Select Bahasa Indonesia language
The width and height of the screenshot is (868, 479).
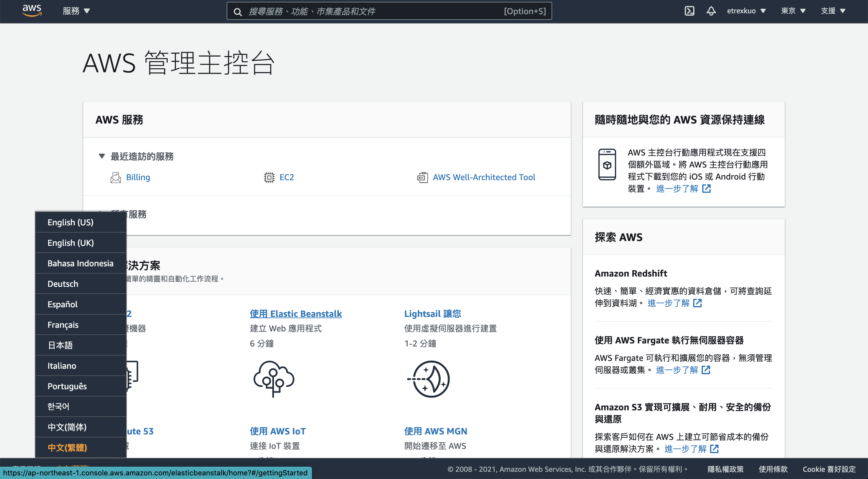(81, 263)
